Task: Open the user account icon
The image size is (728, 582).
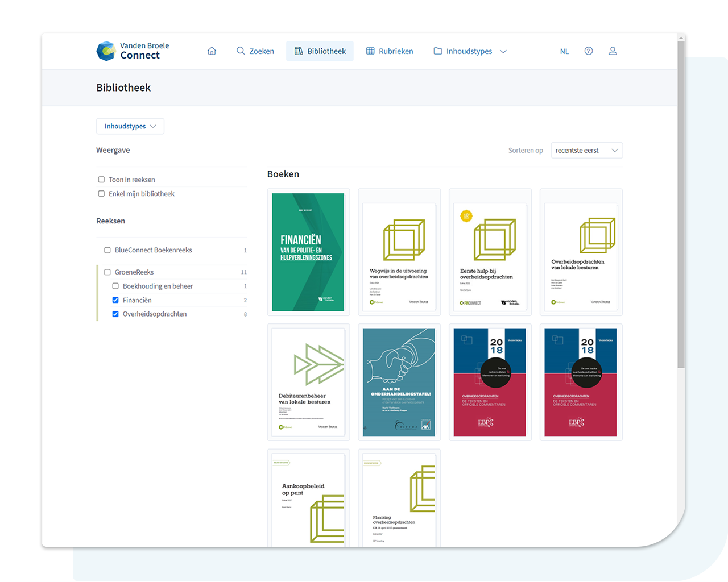Action: pyautogui.click(x=613, y=51)
